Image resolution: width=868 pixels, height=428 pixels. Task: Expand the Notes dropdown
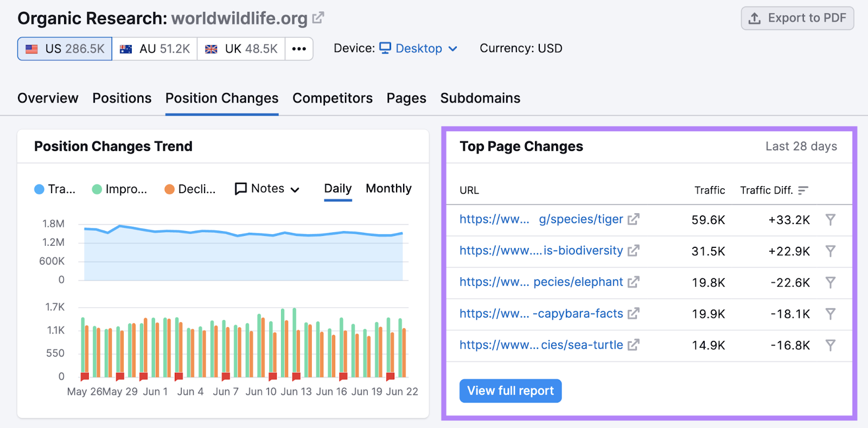click(267, 189)
